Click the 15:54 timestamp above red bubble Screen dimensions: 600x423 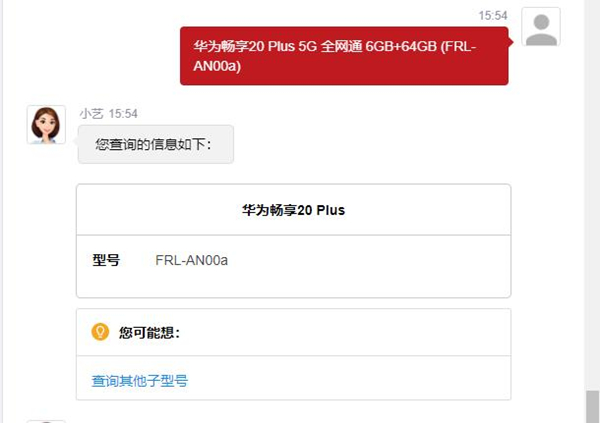[493, 15]
